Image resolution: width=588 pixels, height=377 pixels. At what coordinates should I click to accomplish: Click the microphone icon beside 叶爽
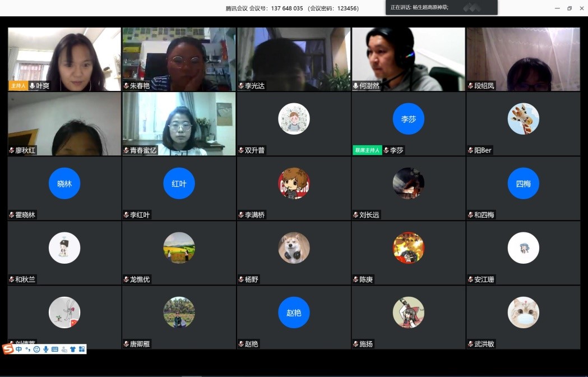[x=33, y=86]
